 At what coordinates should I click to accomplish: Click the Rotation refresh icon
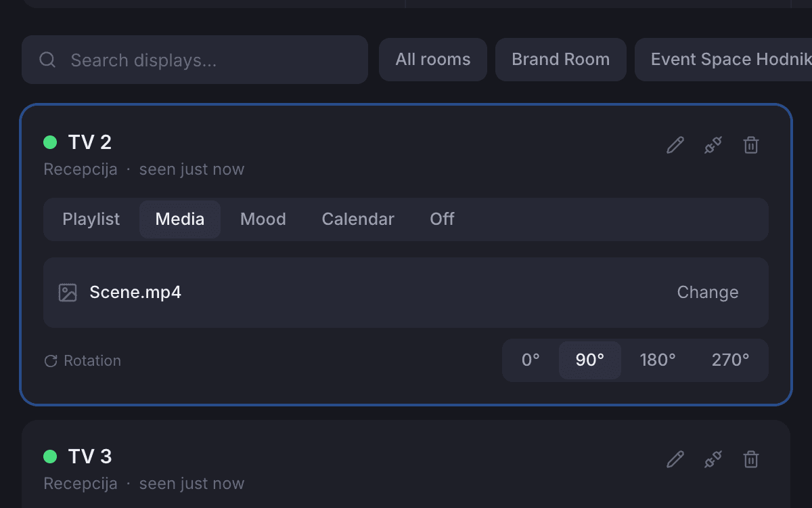coord(51,361)
